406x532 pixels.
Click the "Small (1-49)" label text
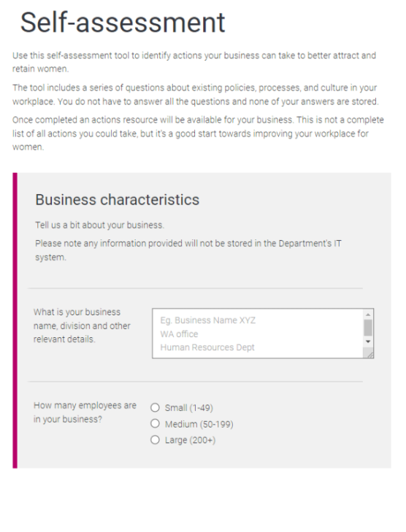point(188,407)
